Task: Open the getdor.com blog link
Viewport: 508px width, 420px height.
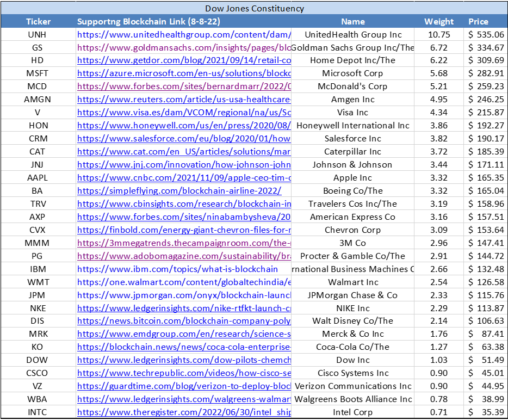Action: click(x=184, y=60)
